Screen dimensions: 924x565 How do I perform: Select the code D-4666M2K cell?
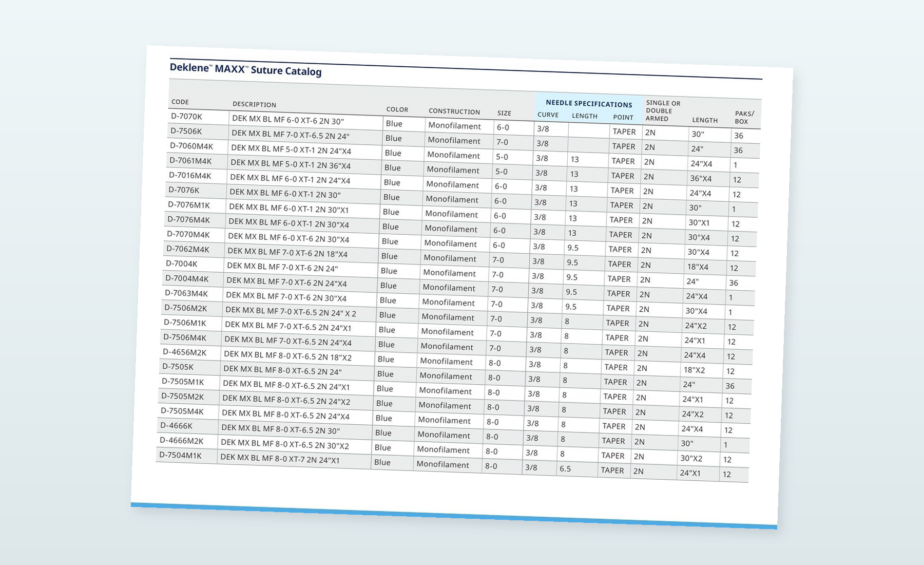click(181, 441)
